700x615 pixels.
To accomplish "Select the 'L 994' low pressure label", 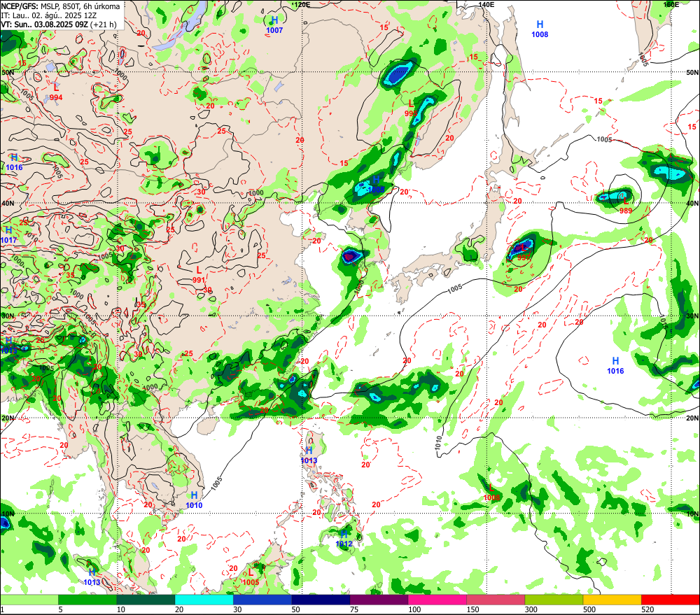I will pos(56,92).
